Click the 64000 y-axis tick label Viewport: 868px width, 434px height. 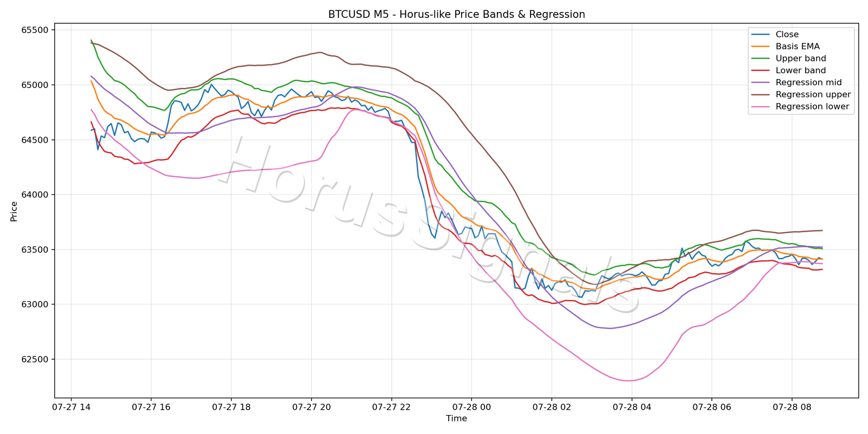pyautogui.click(x=36, y=195)
